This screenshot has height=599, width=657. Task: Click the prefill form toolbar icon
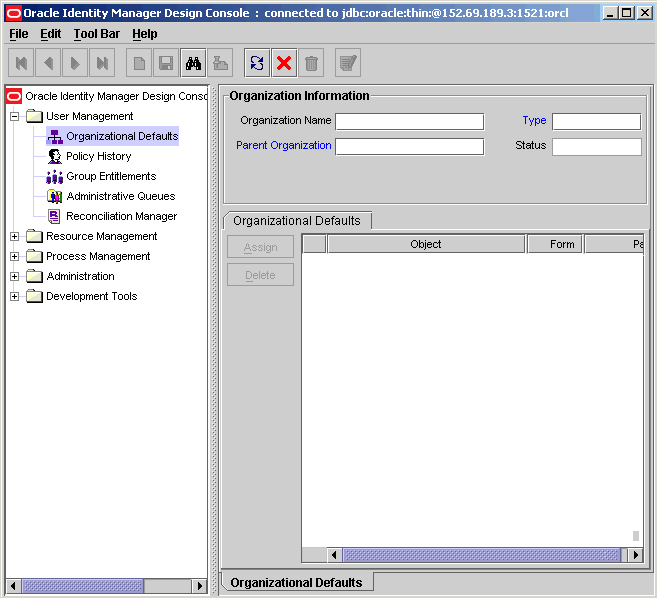(348, 63)
